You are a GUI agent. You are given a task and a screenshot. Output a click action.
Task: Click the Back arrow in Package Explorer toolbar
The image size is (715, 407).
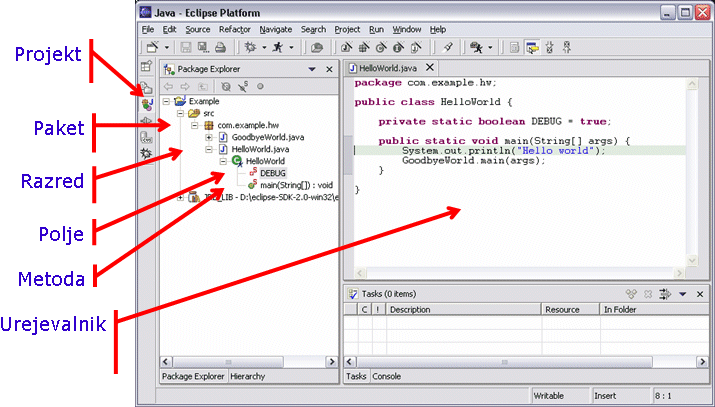(168, 86)
